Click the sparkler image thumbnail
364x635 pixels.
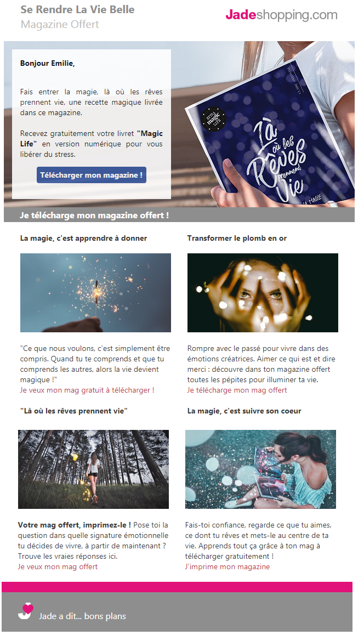[x=95, y=293]
